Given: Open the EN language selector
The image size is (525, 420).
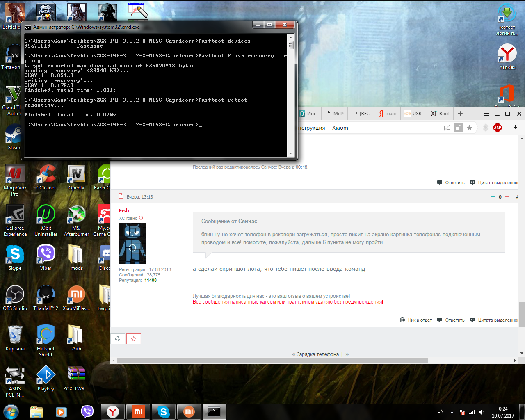Looking at the screenshot, I should 440,411.
